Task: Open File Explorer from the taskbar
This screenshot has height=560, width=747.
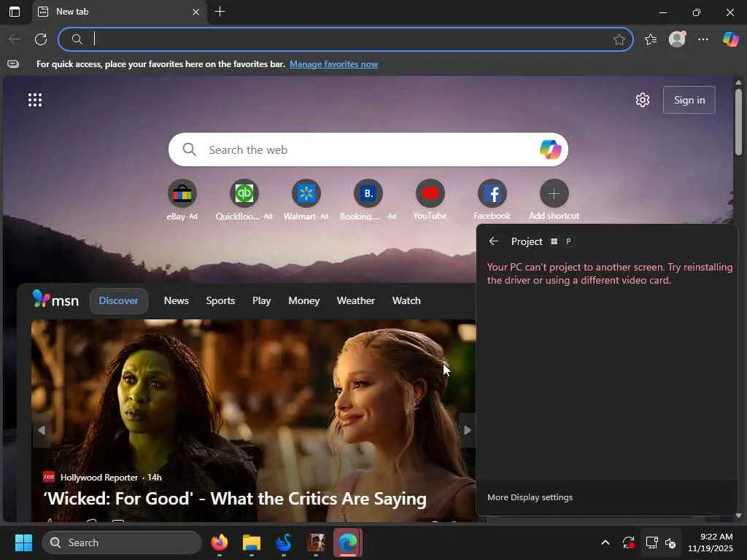Action: pos(252,542)
